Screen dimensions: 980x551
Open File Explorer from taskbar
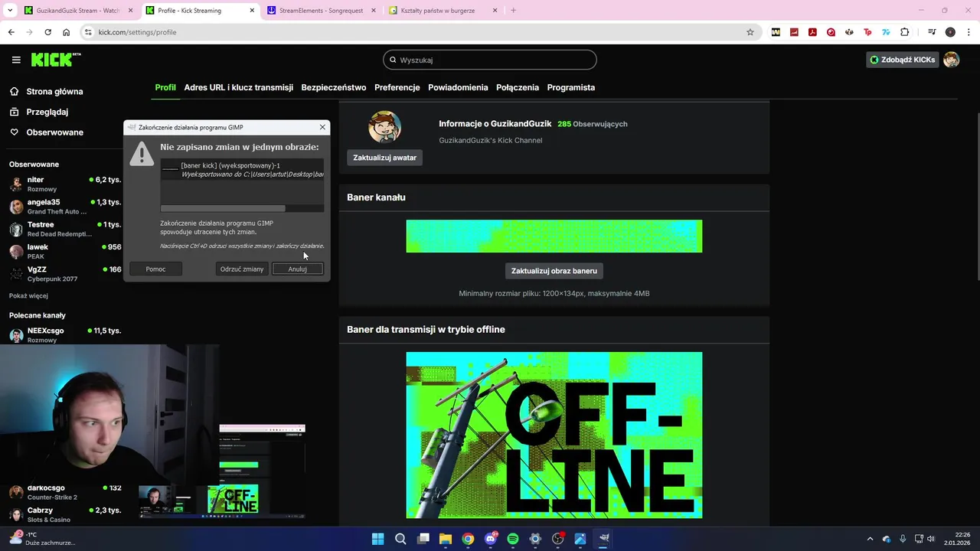pyautogui.click(x=446, y=539)
